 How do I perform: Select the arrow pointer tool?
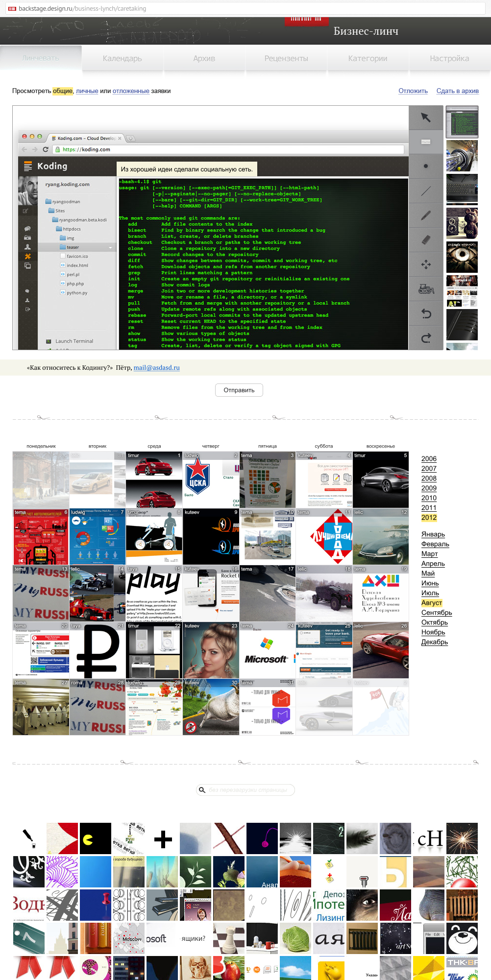point(426,118)
